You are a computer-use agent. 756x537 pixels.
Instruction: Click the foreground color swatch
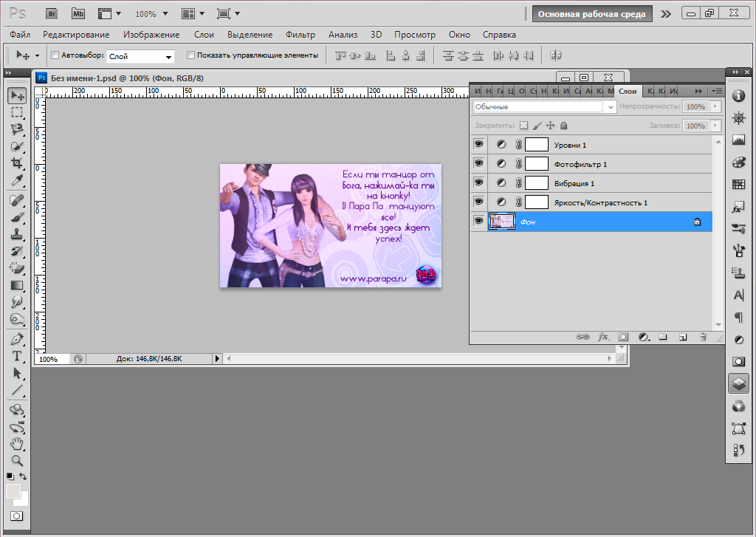tap(13, 491)
